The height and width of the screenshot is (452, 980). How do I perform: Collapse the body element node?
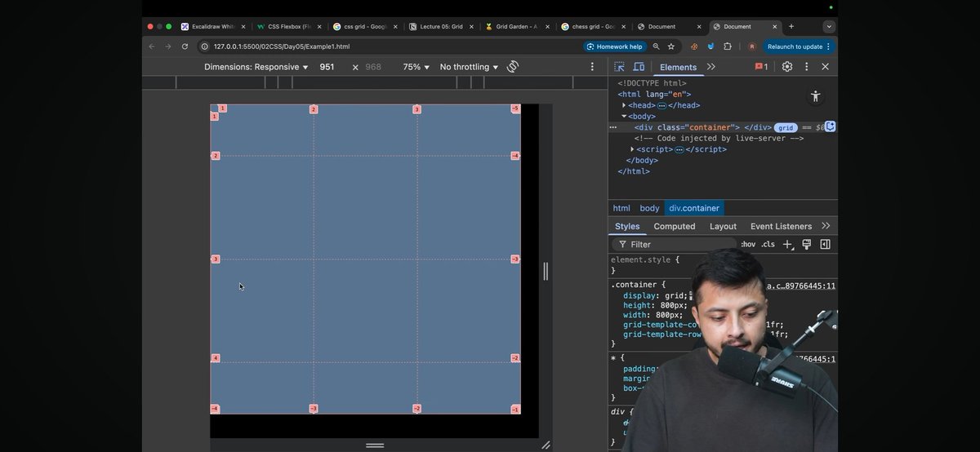pyautogui.click(x=624, y=117)
